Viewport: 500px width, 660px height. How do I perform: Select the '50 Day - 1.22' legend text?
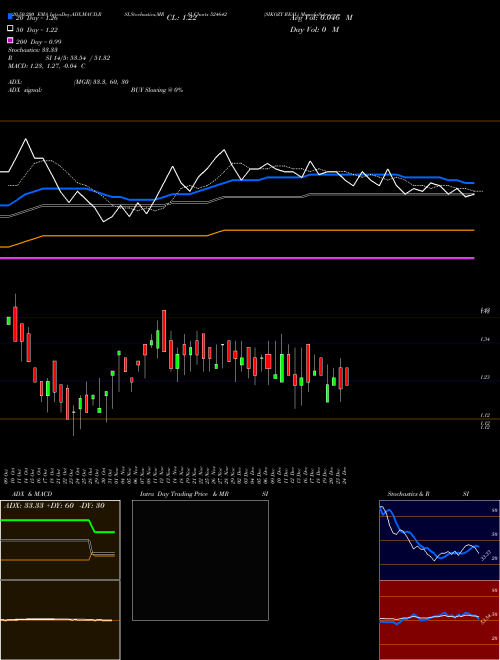37,30
